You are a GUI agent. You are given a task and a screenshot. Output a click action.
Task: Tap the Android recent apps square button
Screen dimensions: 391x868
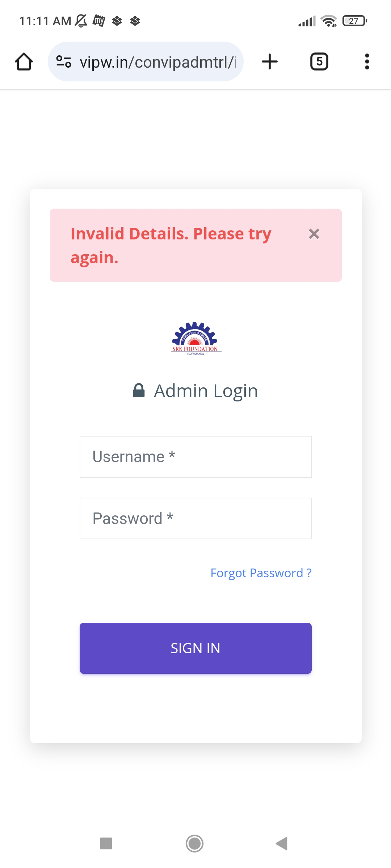(106, 843)
